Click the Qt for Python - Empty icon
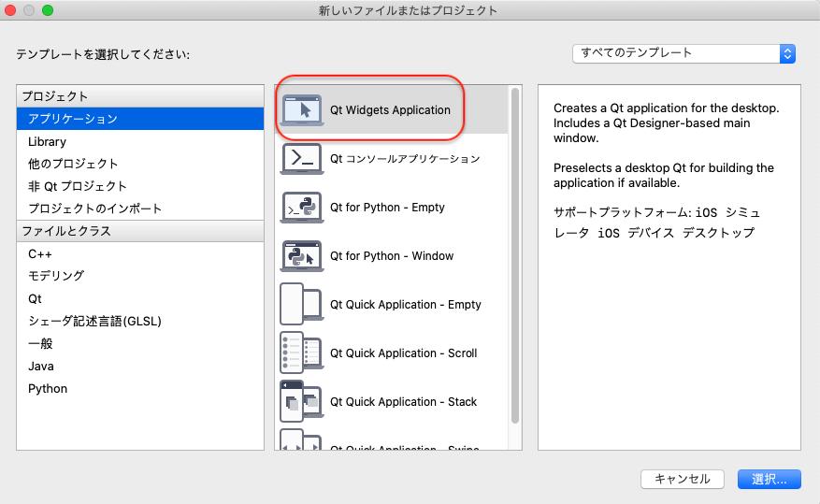Screen dimensions: 820x504 [302, 207]
